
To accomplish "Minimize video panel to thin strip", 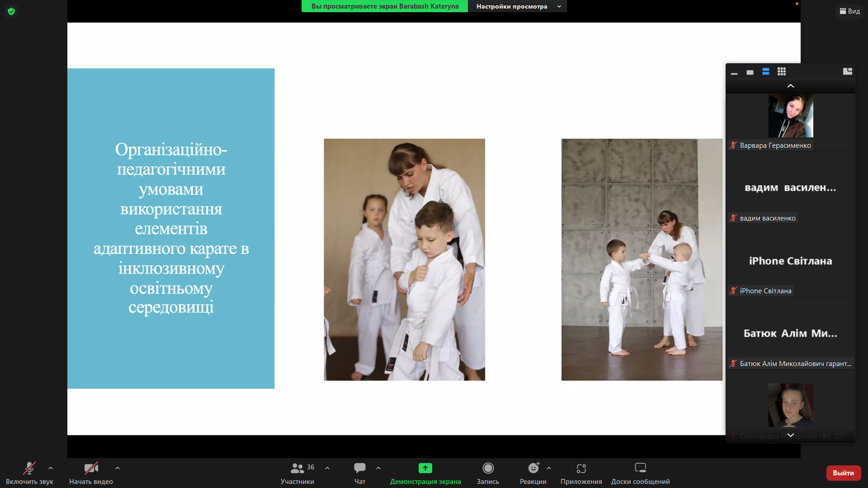I will click(734, 73).
